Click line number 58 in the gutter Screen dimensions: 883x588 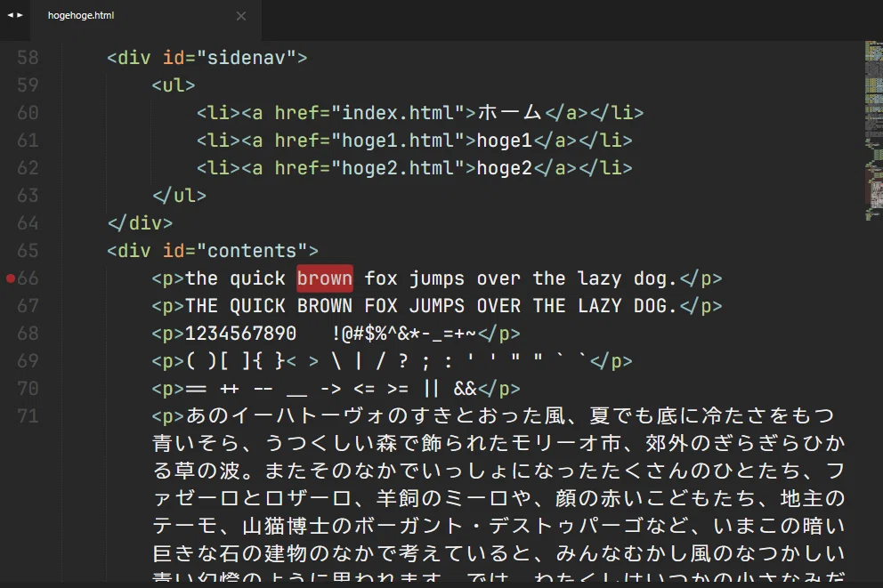click(28, 58)
